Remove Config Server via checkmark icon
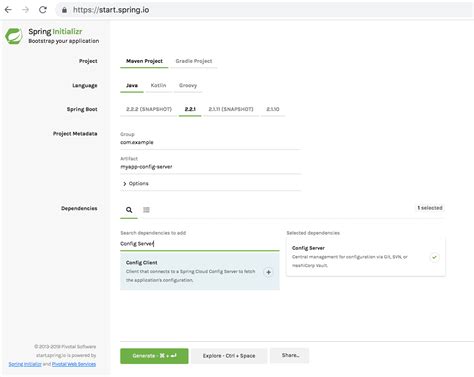This screenshot has width=474, height=377. 434,257
